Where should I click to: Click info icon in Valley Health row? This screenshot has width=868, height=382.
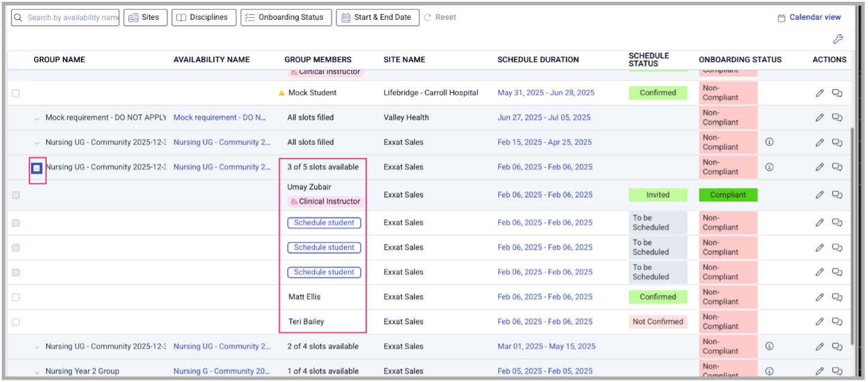769,117
